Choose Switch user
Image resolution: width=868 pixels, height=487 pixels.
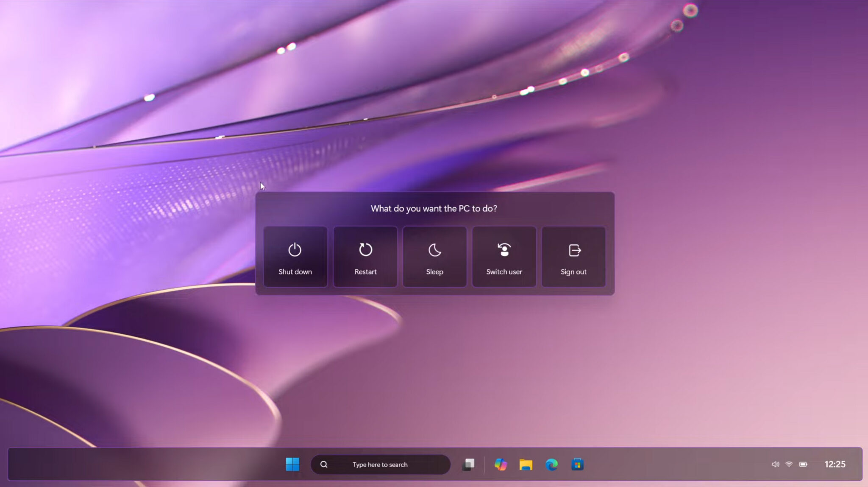[504, 257]
